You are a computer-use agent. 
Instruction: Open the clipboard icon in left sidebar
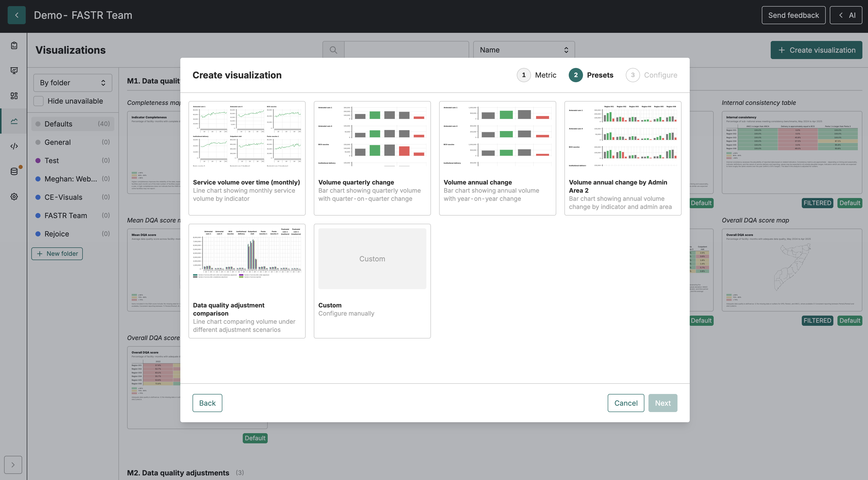click(x=14, y=46)
